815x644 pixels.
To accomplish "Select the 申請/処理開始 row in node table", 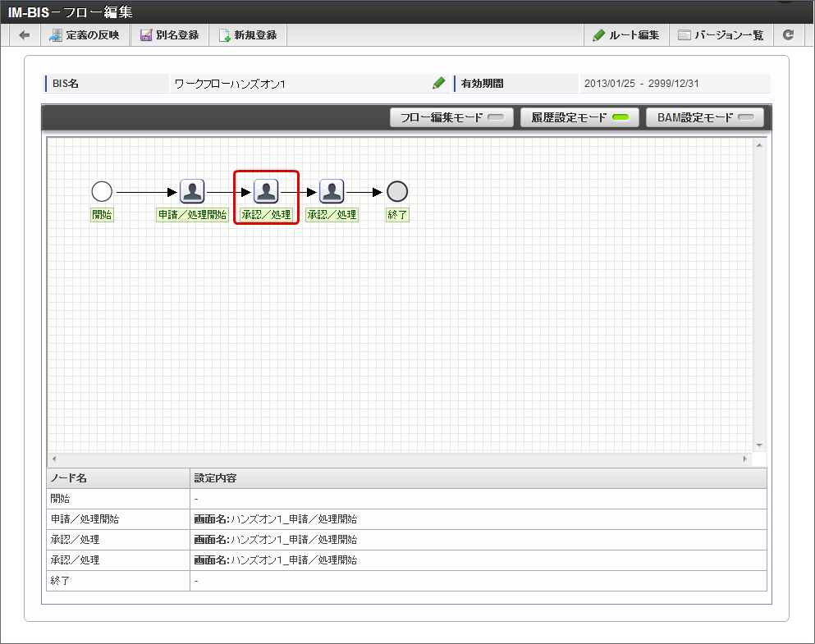I will (406, 519).
